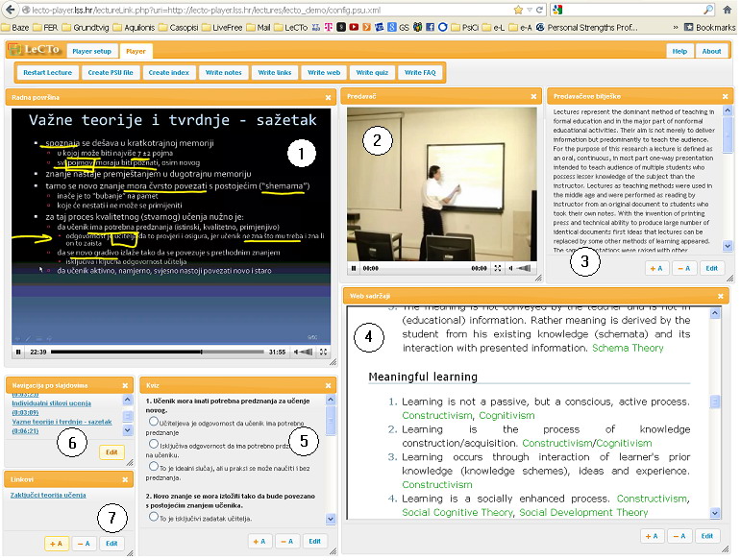The width and height of the screenshot is (741, 560).
Task: Open URL history dropdown arrow in address bar
Action: (530, 10)
